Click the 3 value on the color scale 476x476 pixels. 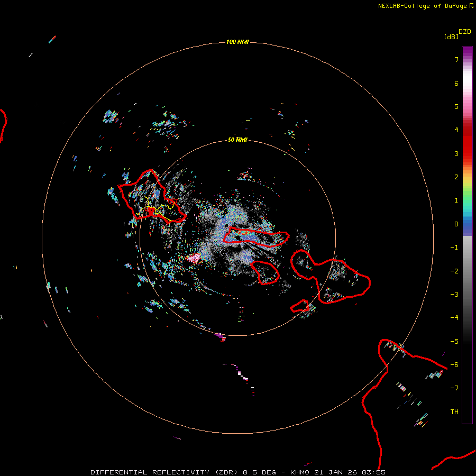456,153
